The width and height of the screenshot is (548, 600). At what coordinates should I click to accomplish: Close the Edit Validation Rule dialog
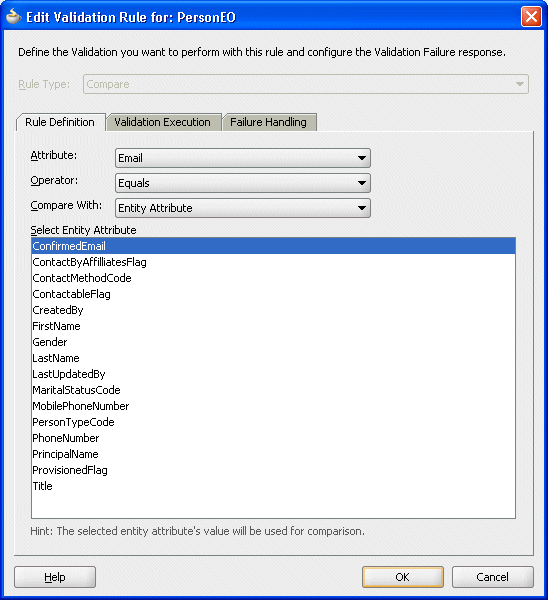click(x=531, y=17)
